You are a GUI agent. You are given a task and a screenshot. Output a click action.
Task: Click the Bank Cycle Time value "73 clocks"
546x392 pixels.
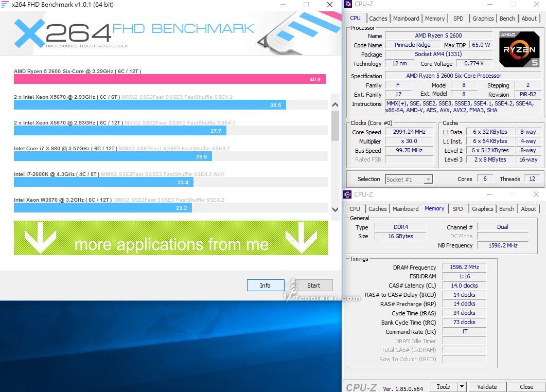point(465,322)
